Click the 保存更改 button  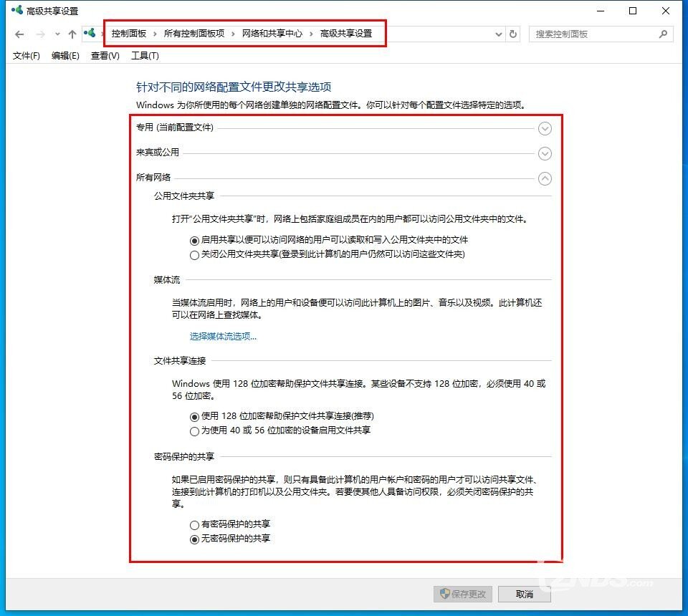(x=463, y=594)
